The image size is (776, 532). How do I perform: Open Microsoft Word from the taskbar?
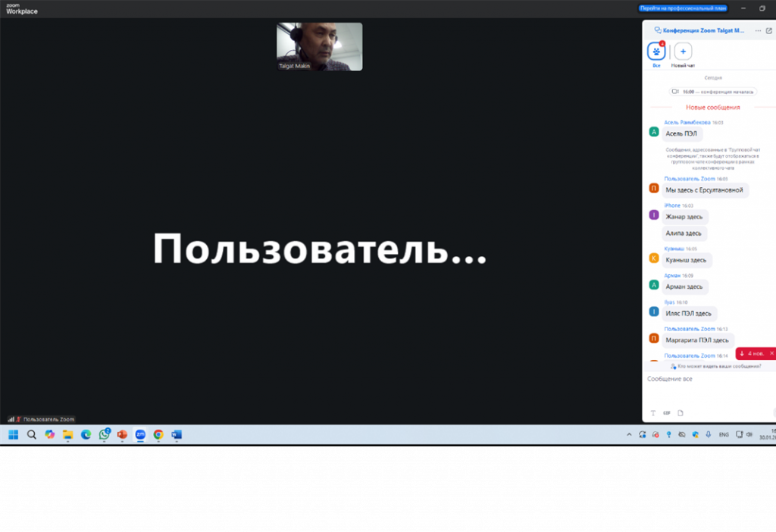(177, 435)
